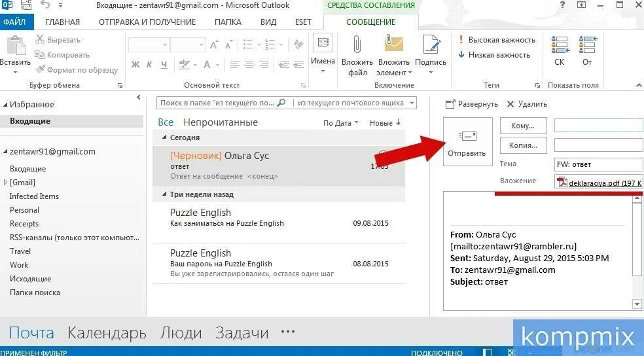Click the clear formatting icon
Screen dimensions: 644x356
(298, 44)
